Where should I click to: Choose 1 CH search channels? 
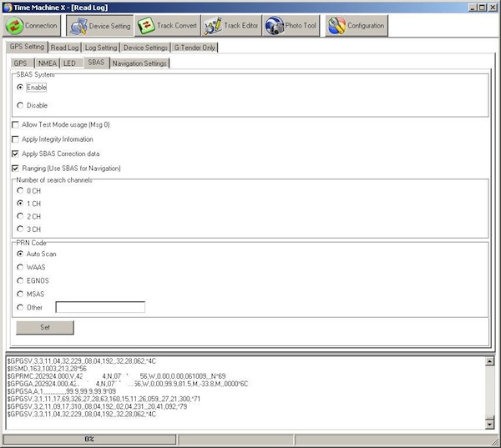tap(20, 204)
